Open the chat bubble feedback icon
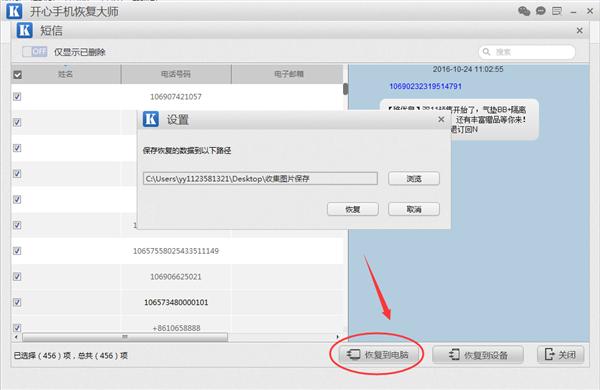The width and height of the screenshot is (600, 390). [x=540, y=11]
